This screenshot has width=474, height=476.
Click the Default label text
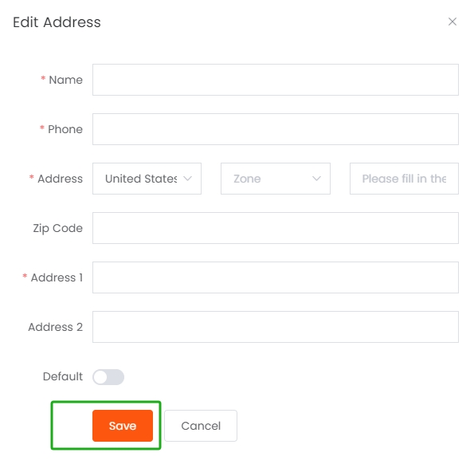[62, 376]
